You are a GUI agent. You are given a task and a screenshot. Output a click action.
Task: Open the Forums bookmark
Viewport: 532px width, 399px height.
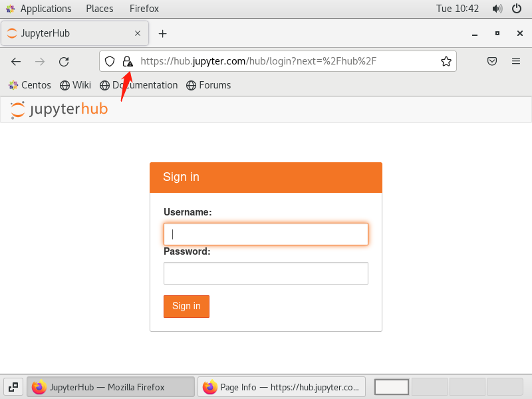[208, 85]
